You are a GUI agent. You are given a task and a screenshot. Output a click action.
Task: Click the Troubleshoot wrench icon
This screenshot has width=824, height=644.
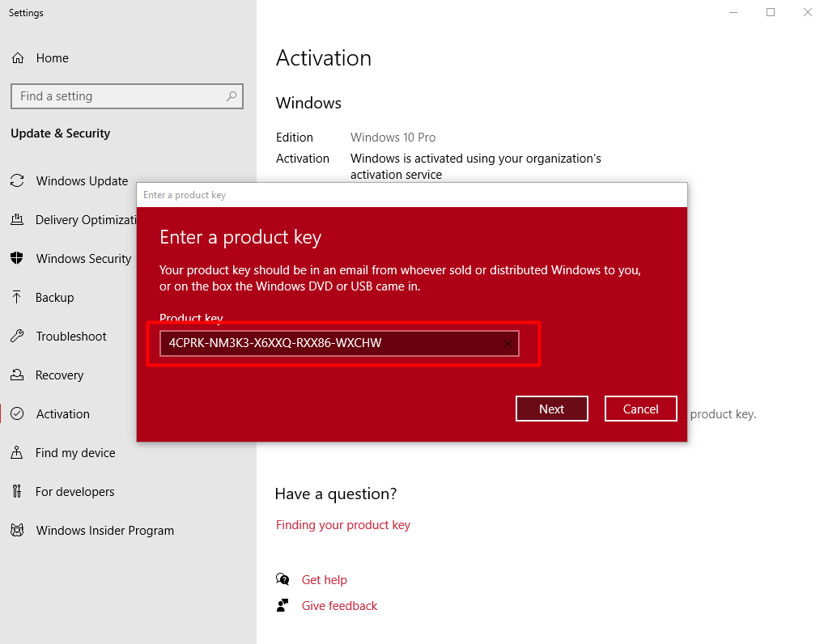click(17, 337)
